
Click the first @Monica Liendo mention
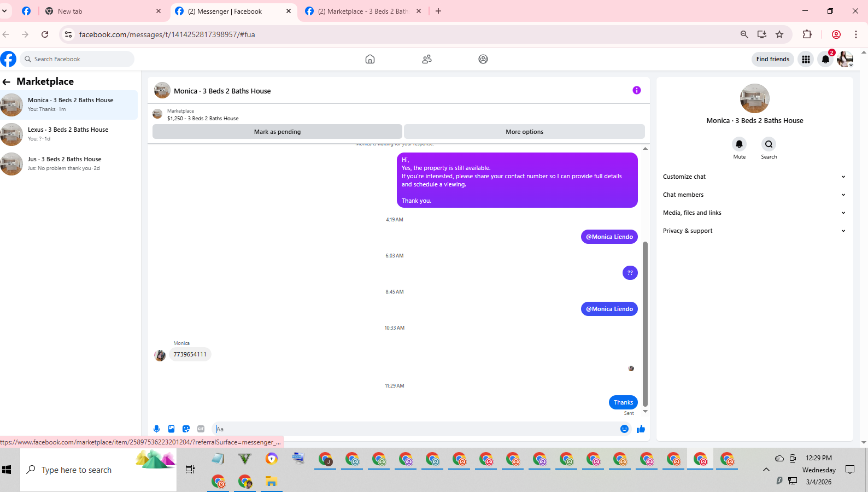(x=609, y=237)
